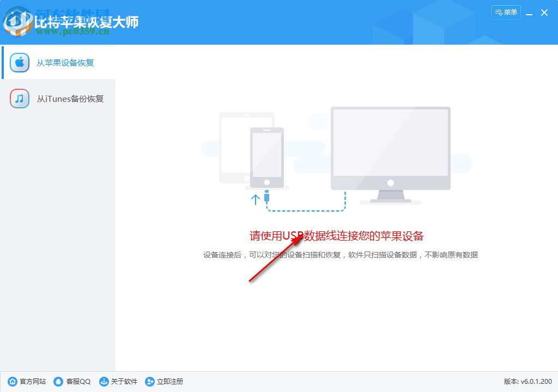Register now via 立即注册
558x392 pixels.
[x=170, y=382]
